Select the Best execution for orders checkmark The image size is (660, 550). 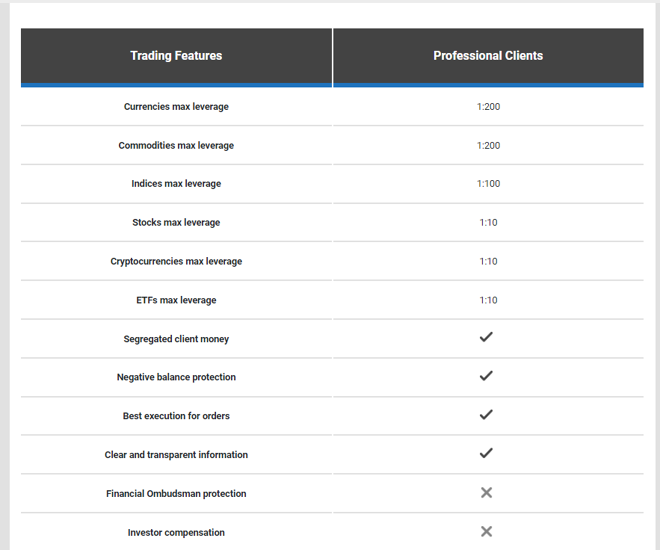pos(486,414)
